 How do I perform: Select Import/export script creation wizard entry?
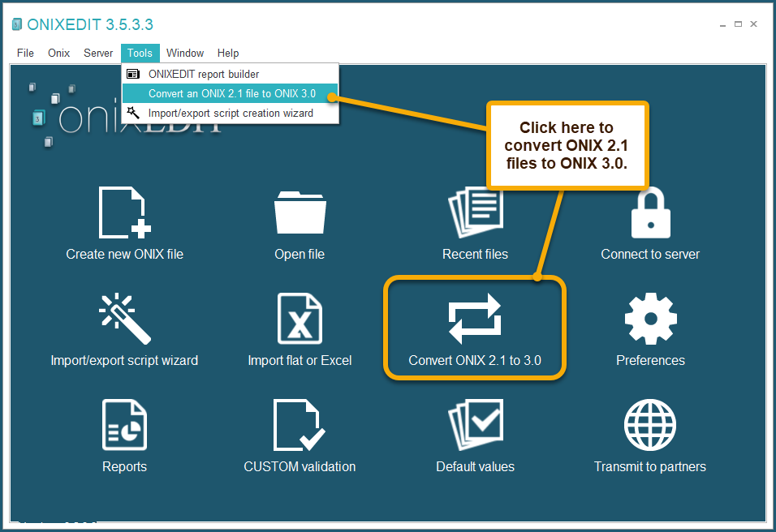pos(231,114)
